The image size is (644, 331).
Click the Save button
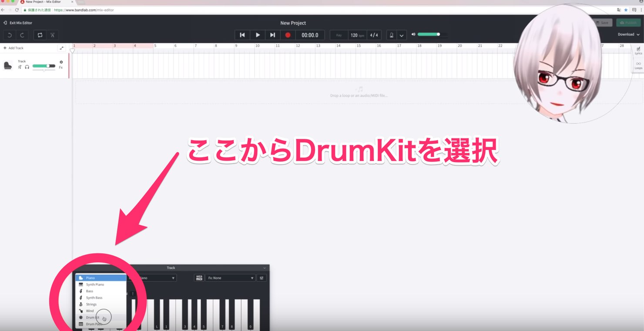click(x=603, y=23)
